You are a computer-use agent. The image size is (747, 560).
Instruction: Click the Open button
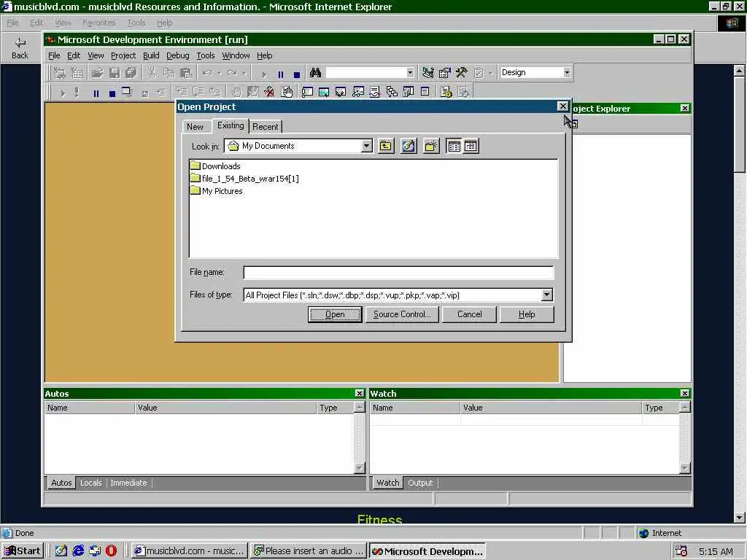(335, 314)
